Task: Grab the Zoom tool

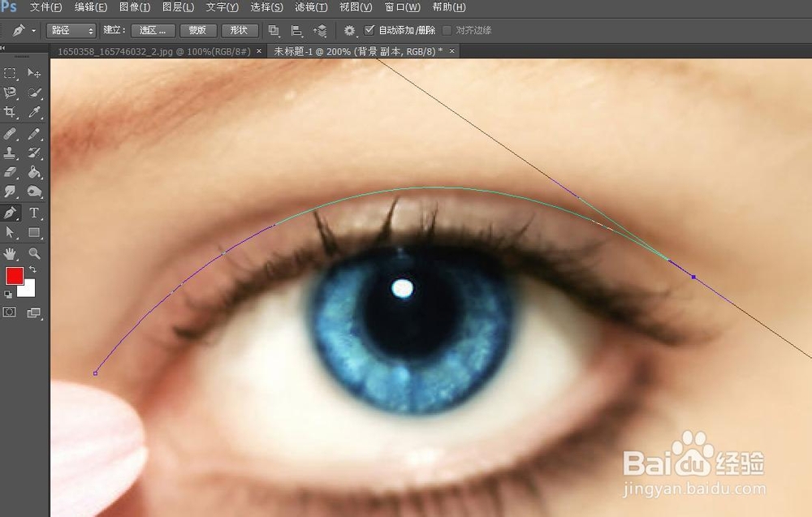Action: (x=34, y=254)
